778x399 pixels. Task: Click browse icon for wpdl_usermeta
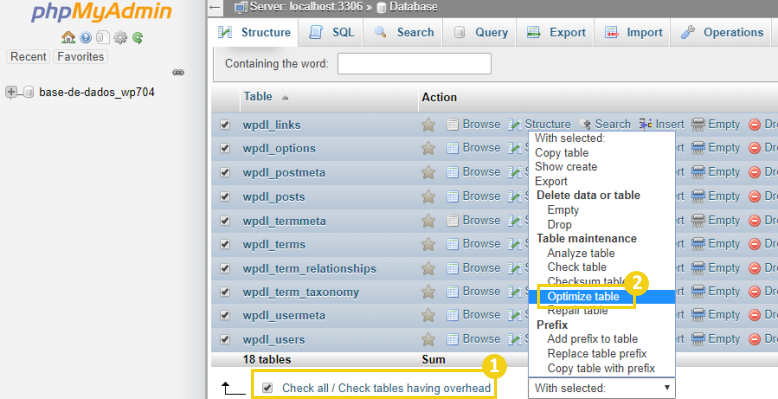point(453,315)
